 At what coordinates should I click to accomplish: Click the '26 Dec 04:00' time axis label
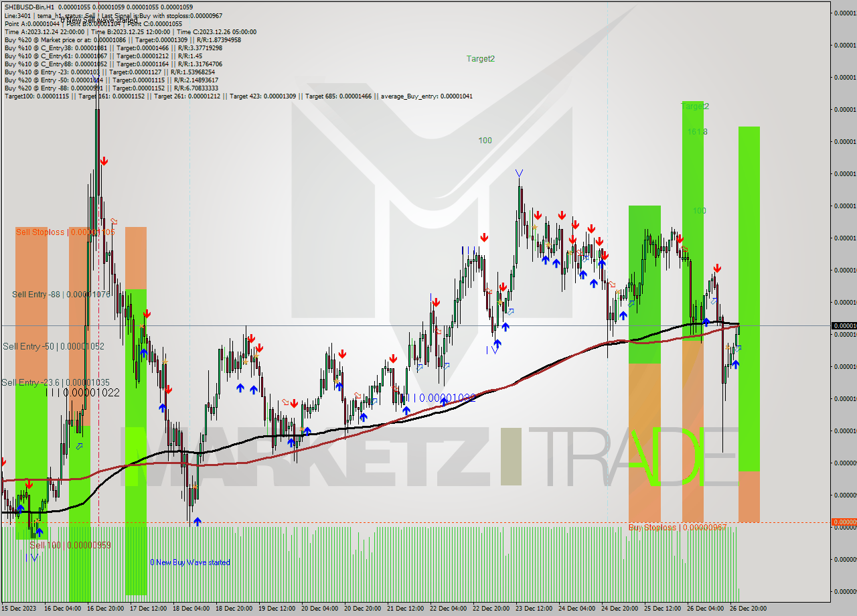point(706,609)
